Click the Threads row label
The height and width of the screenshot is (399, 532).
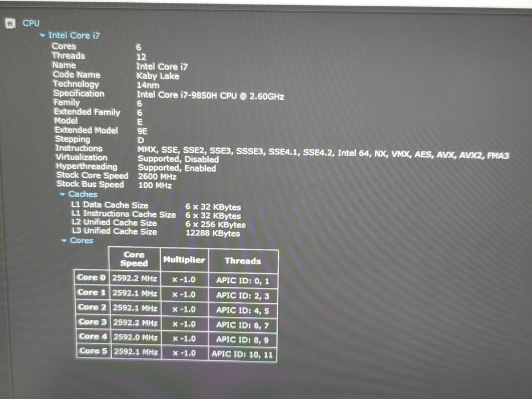pos(68,56)
